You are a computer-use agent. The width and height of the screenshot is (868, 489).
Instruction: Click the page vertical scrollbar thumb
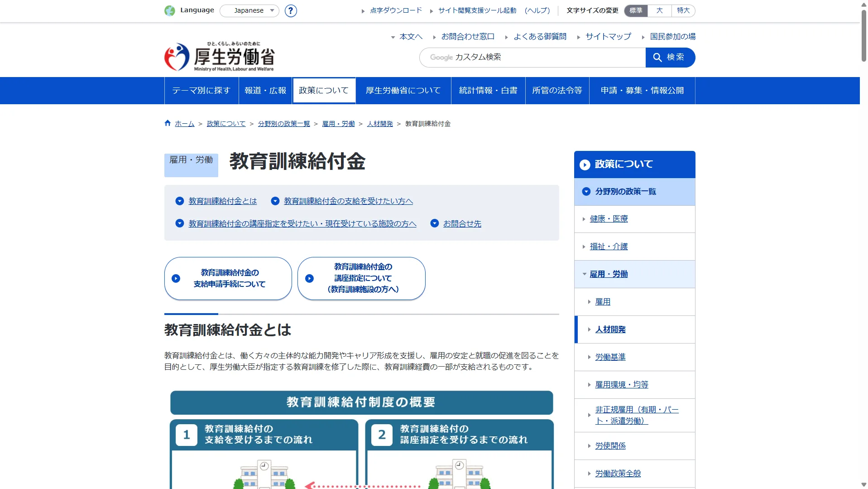pos(864,35)
